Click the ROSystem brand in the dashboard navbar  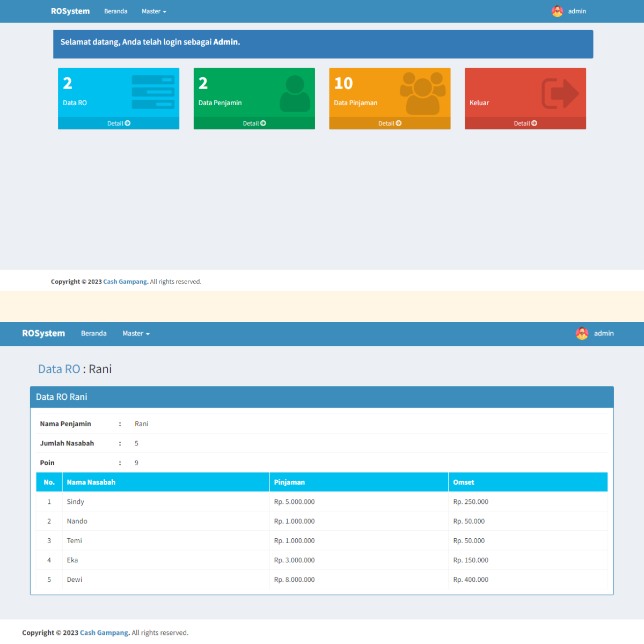[70, 11]
